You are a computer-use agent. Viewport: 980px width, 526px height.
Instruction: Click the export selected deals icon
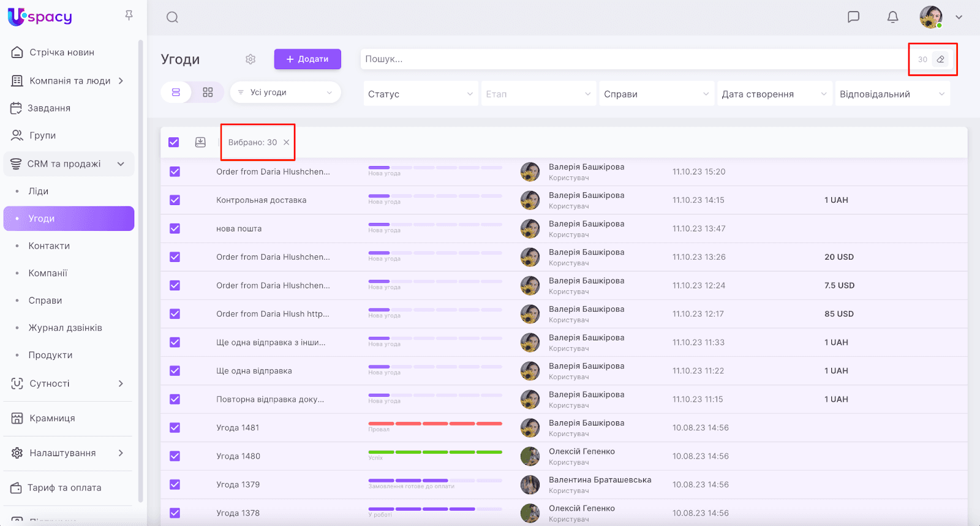(200, 142)
